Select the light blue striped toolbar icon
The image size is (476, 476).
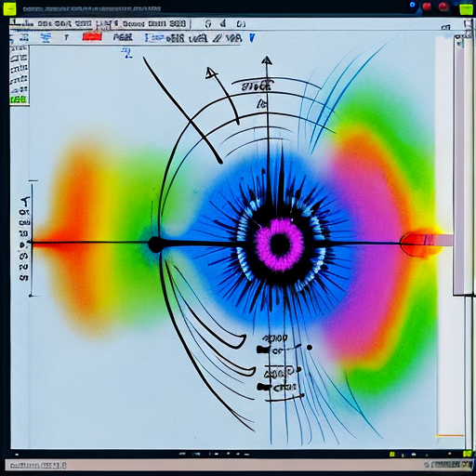(46, 38)
